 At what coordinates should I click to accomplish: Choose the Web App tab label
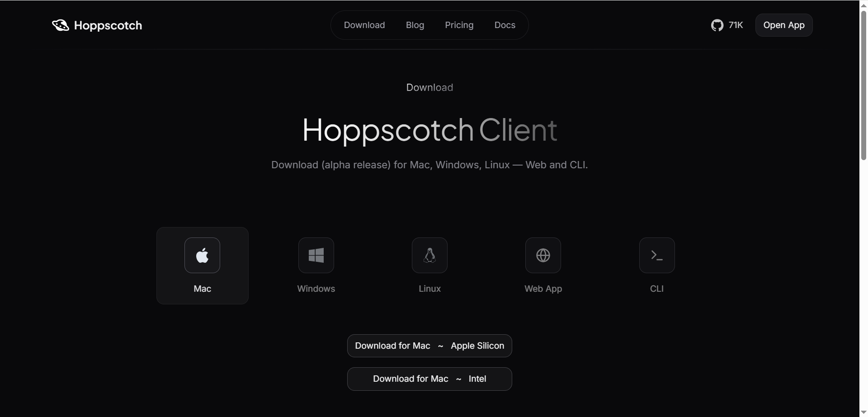point(543,289)
